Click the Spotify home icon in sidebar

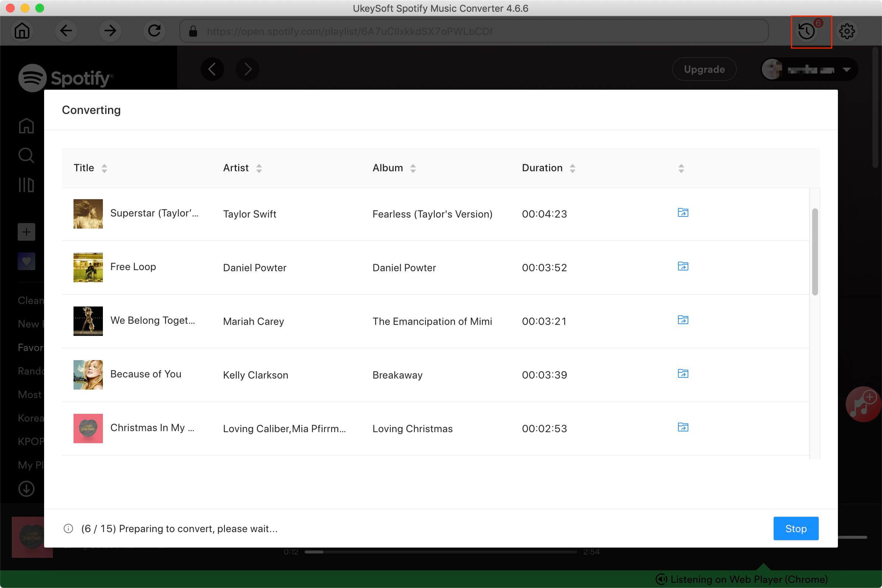[26, 126]
